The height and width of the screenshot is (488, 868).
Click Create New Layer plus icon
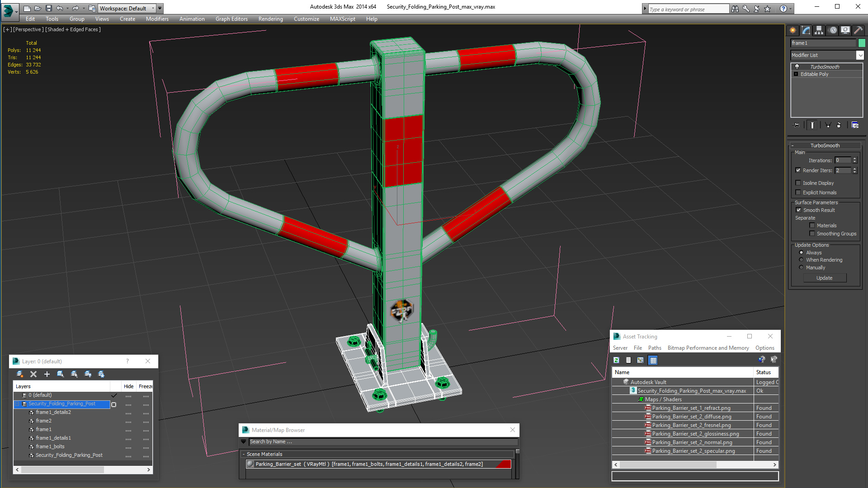(47, 374)
